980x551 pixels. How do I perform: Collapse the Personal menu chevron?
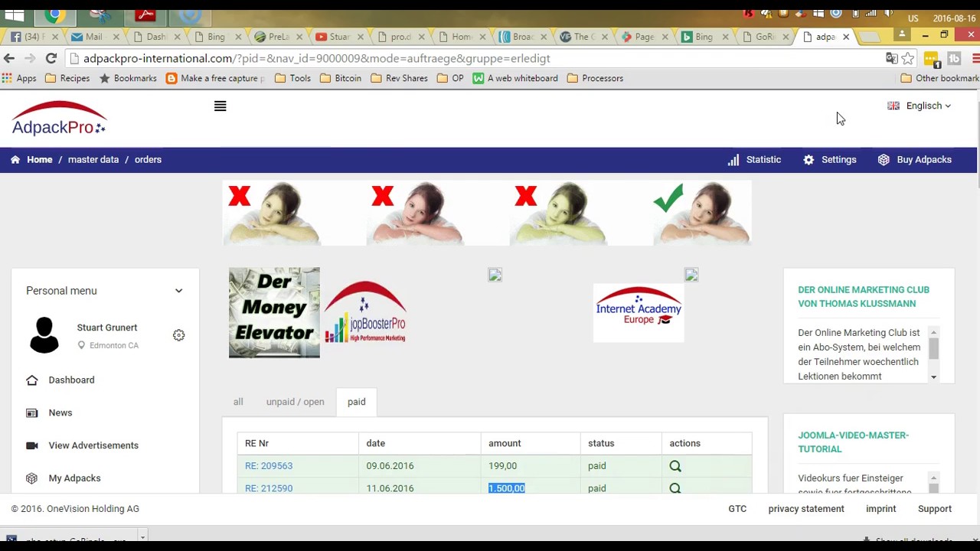pos(178,291)
